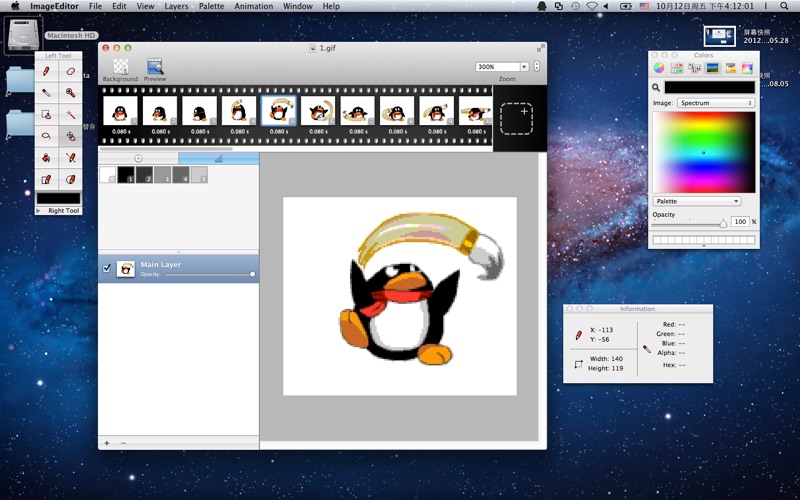This screenshot has width=800, height=500.
Task: Open the Window menu
Action: 298,6
